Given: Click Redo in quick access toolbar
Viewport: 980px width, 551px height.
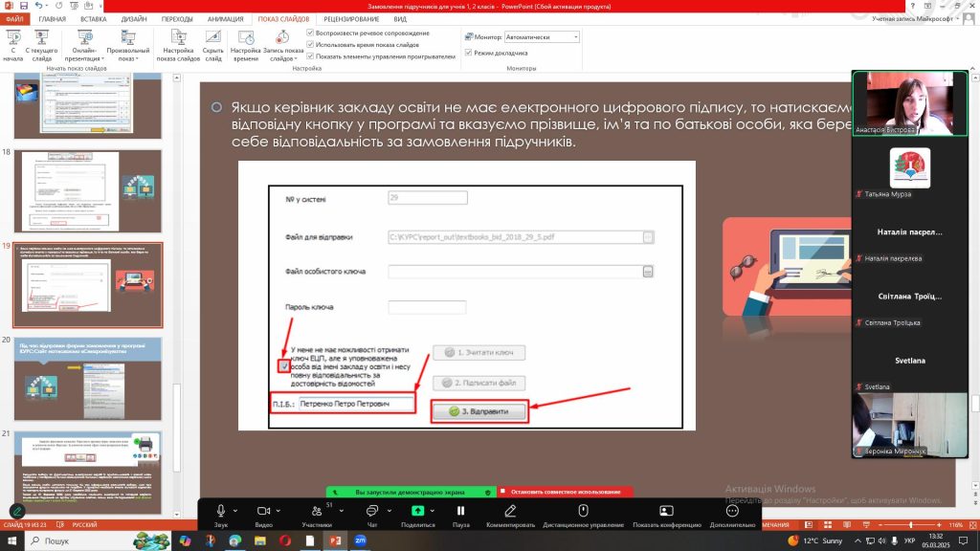Looking at the screenshot, I should click(58, 6).
